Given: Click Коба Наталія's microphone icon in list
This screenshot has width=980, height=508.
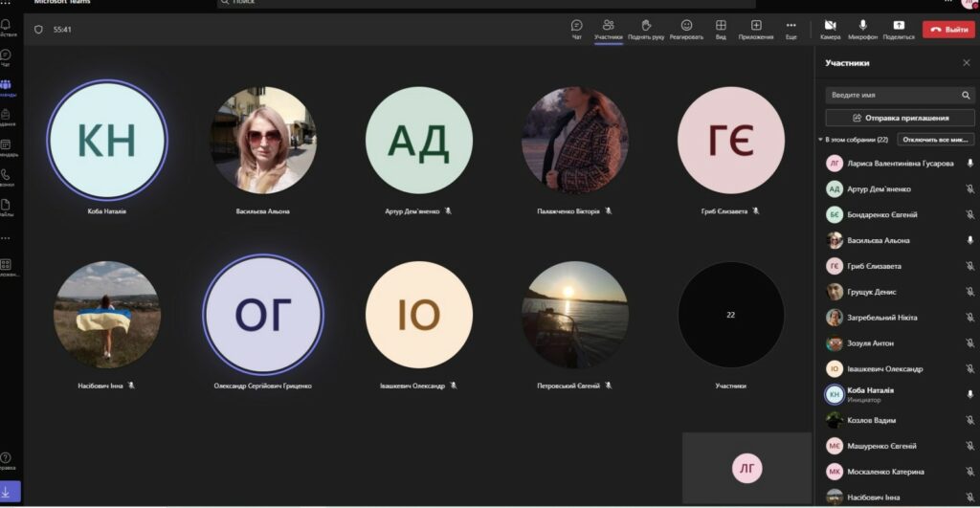Looking at the screenshot, I should click(970, 394).
